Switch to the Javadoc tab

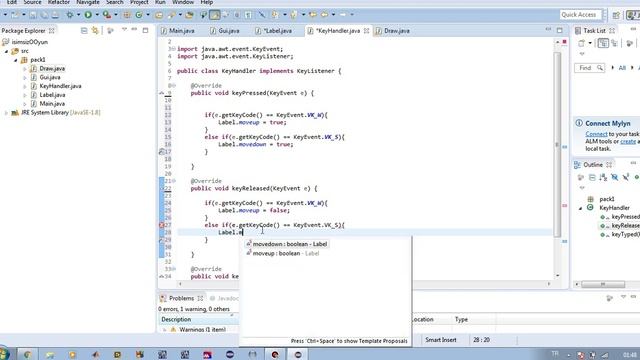pos(224,298)
